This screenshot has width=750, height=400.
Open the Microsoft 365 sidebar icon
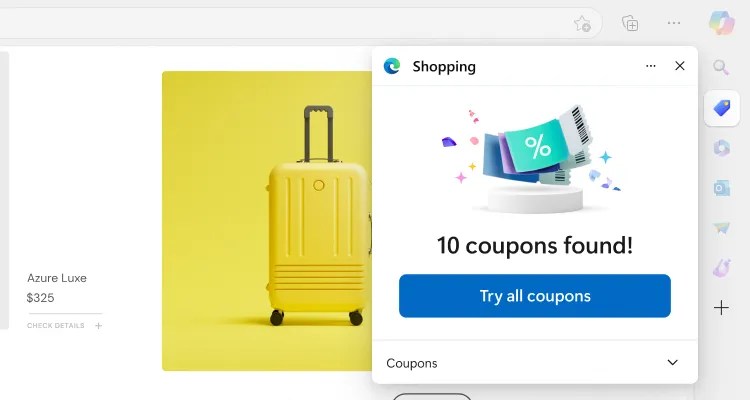[x=721, y=148]
